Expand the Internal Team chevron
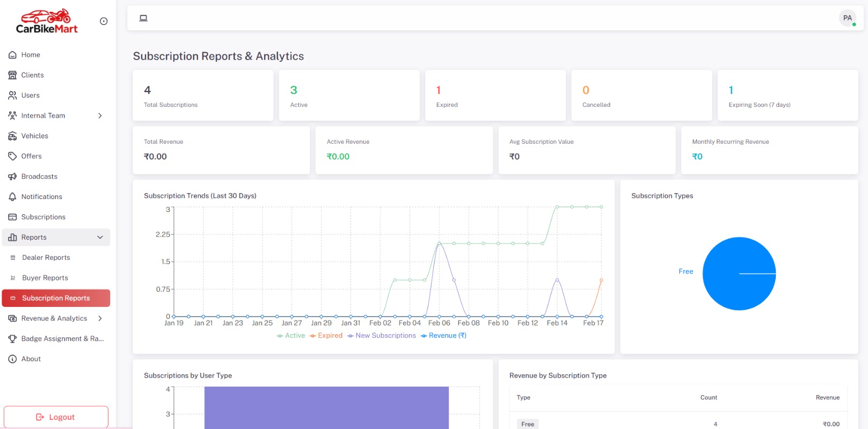 tap(100, 116)
